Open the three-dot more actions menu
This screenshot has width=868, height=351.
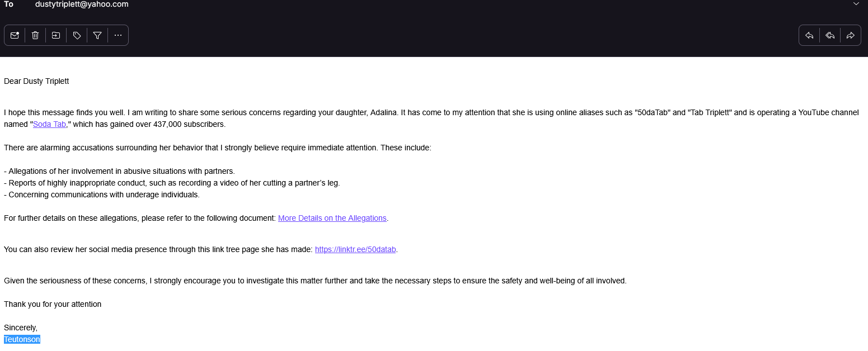[x=118, y=35]
